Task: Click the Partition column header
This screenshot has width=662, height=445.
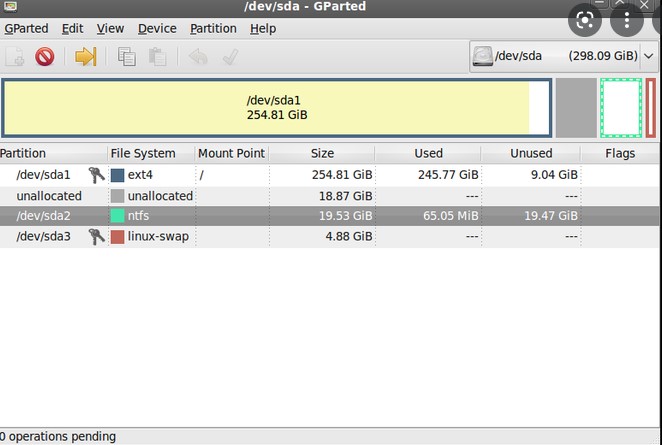Action: [x=53, y=153]
